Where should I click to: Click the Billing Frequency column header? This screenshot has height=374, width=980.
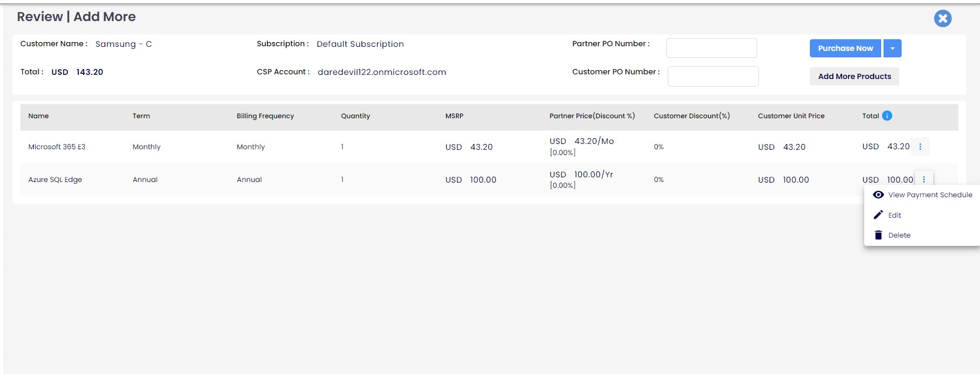coord(265,116)
